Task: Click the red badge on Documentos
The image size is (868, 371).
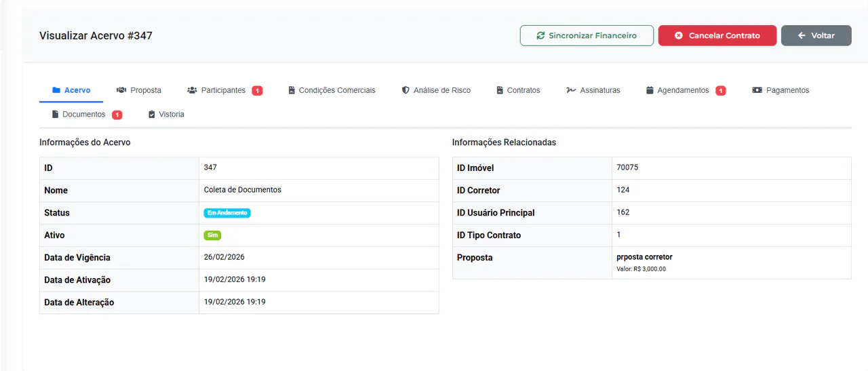Action: point(117,115)
